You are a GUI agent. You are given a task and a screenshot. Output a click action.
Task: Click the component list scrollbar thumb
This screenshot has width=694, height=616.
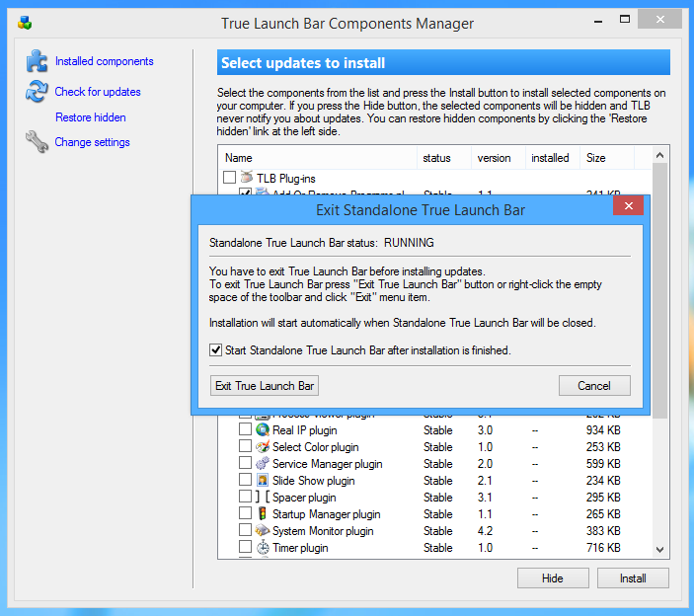point(659,290)
